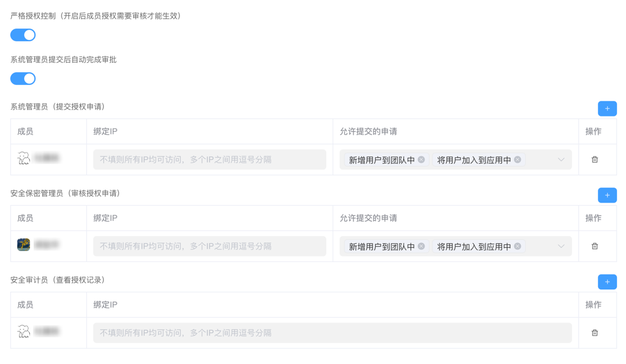Disable 系统管理员提交后自动完成审批 switch

23,78
